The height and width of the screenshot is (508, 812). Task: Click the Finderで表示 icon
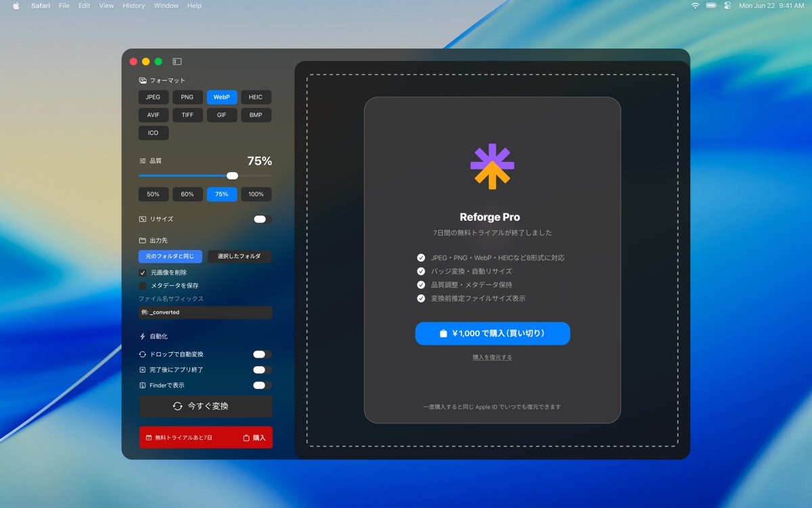click(x=143, y=385)
